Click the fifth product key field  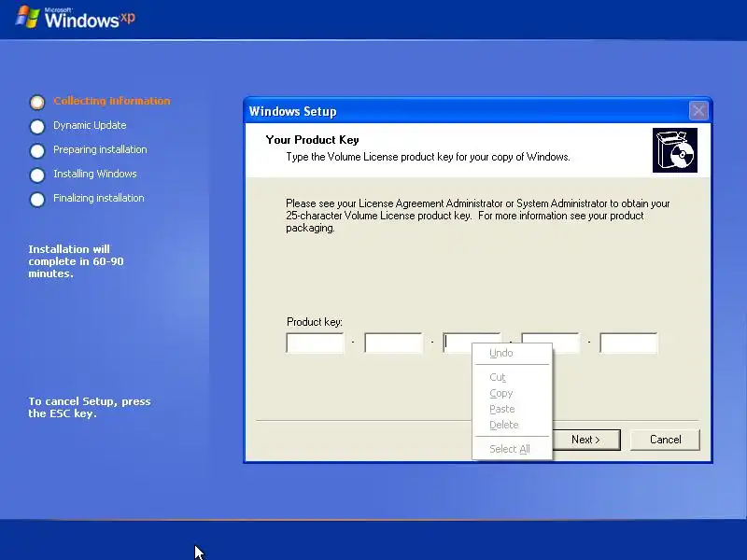628,343
